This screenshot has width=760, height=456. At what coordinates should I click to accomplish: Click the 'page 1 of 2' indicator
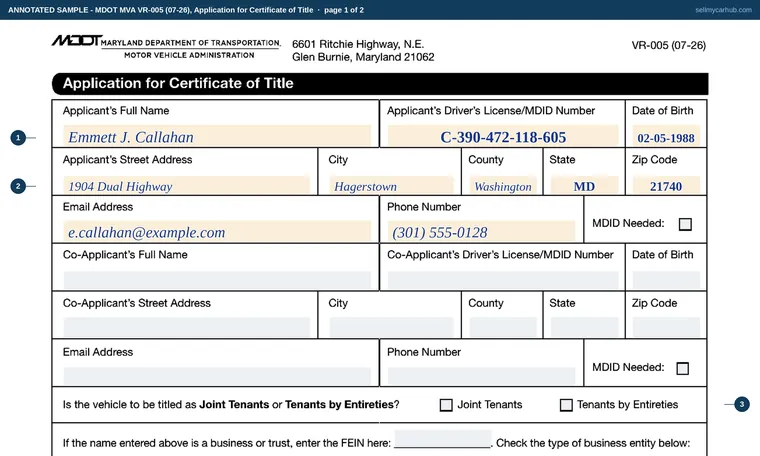click(344, 10)
